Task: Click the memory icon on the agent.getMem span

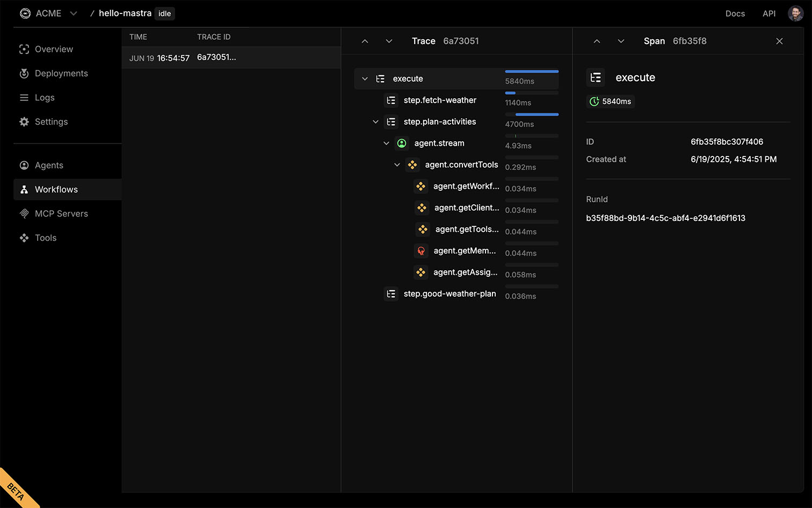Action: (422, 251)
